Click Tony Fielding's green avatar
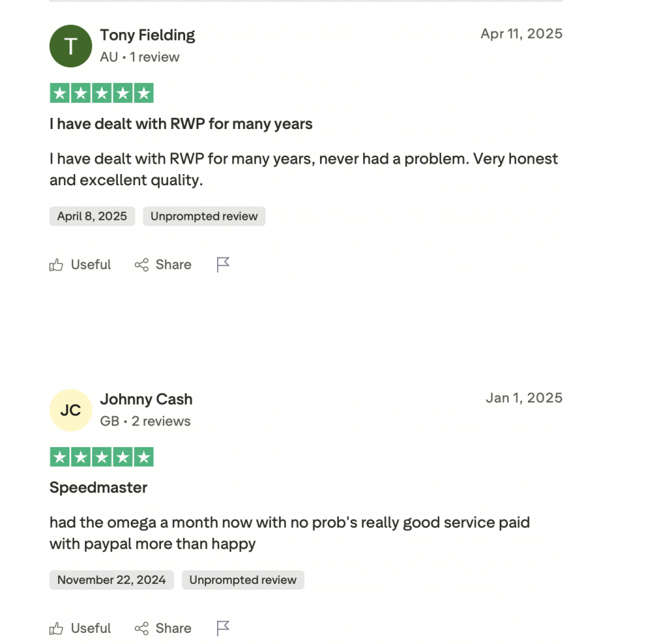The image size is (670, 644). point(71,46)
